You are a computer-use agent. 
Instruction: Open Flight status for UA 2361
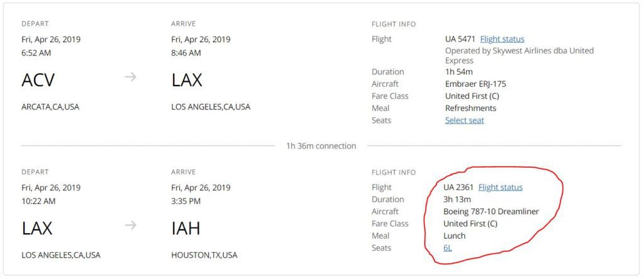(500, 187)
